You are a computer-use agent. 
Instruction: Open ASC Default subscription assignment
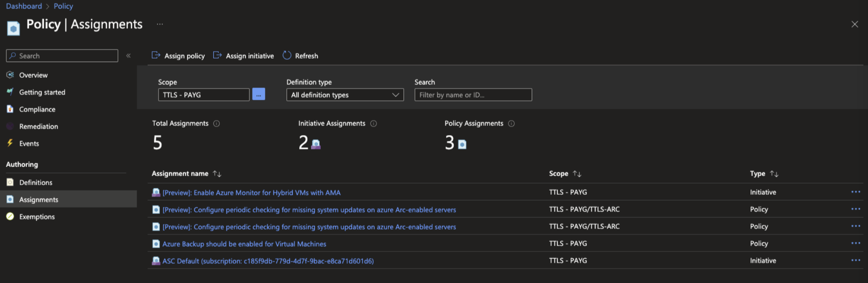[x=268, y=261]
